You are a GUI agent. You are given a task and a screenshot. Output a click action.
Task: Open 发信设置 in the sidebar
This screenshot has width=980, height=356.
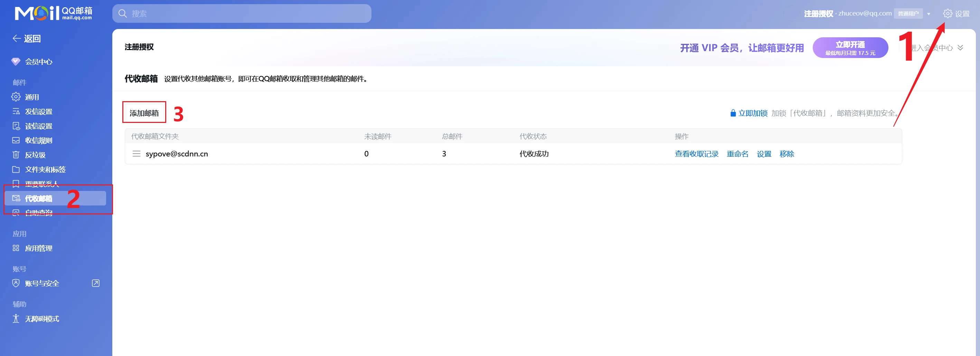pyautogui.click(x=39, y=111)
